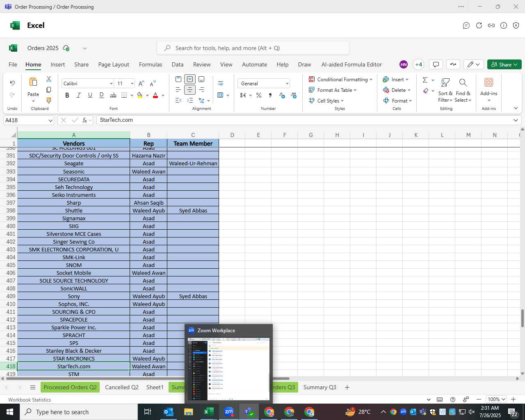Click the HN user avatar
This screenshot has width=525, height=420.
click(x=404, y=64)
